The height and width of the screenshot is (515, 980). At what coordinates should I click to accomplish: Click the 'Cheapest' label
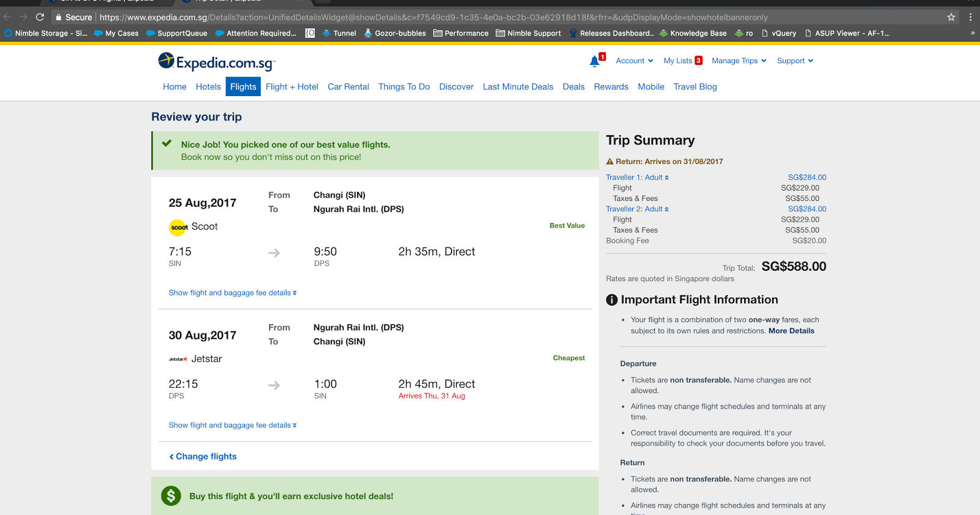point(569,358)
